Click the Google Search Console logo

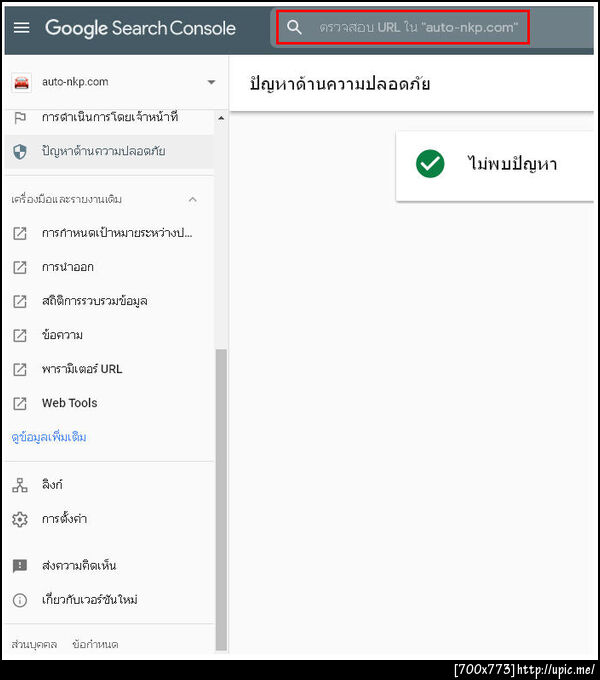point(140,28)
